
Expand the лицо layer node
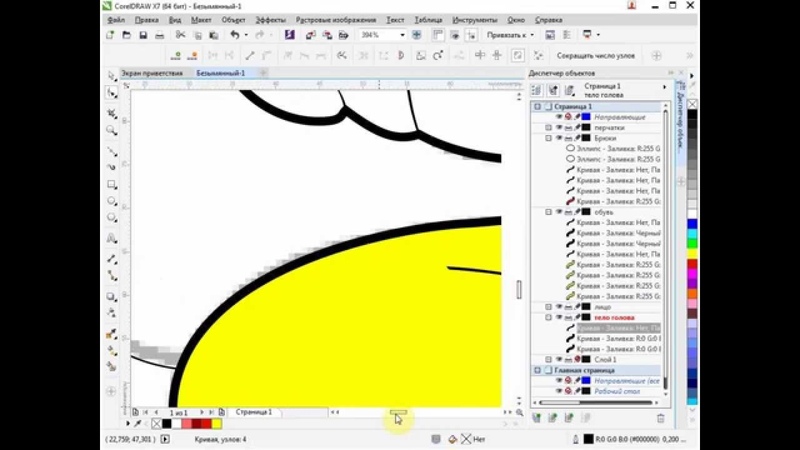(548, 307)
